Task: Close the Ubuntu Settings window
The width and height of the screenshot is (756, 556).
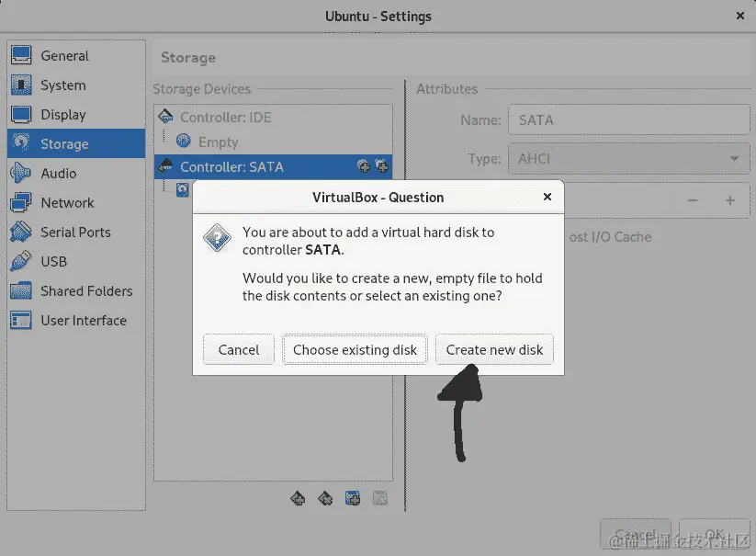Action: pyautogui.click(x=740, y=16)
